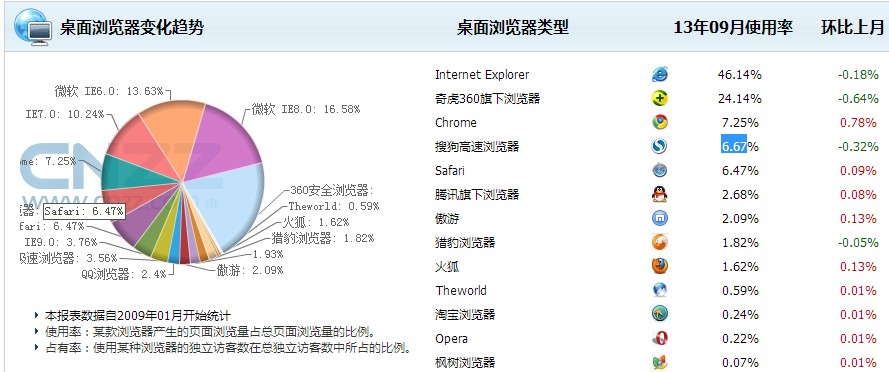Click the Liebao (猎豹浏览器) icon

[659, 242]
